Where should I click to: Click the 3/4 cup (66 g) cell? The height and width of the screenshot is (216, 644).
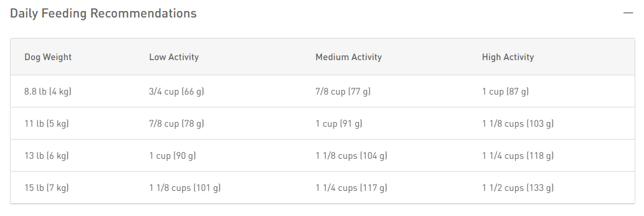(x=177, y=92)
